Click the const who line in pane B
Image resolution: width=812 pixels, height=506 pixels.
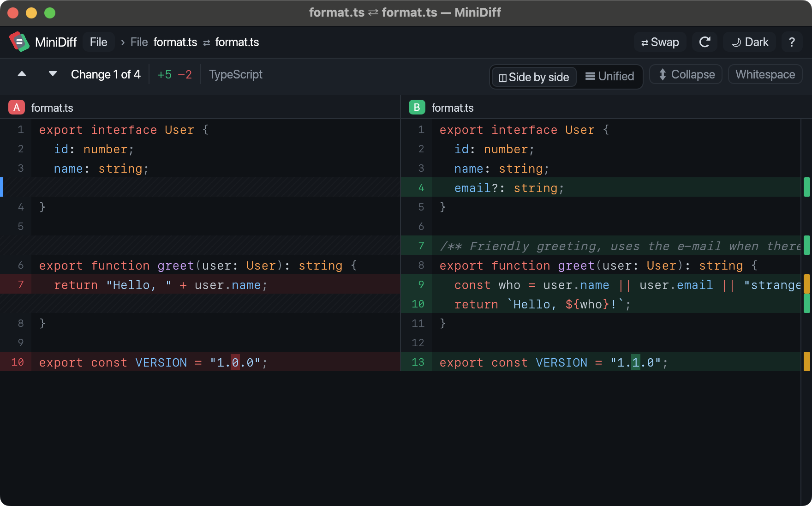coord(601,284)
